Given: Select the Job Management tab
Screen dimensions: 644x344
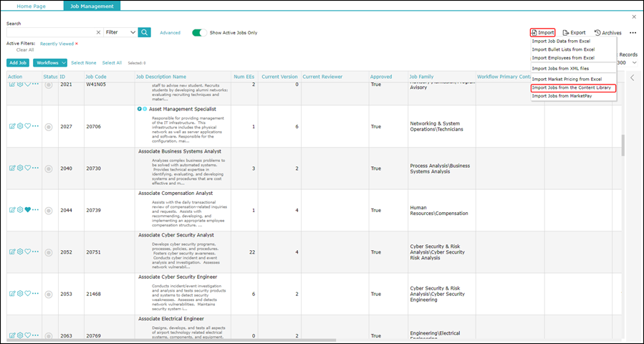Looking at the screenshot, I should 92,6.
